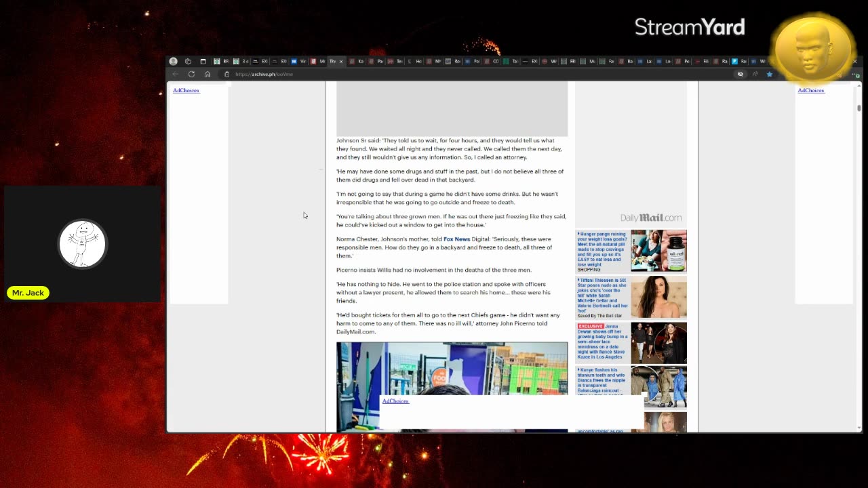
Task: Click the stick figure avatar in StreamYard
Action: (82, 243)
